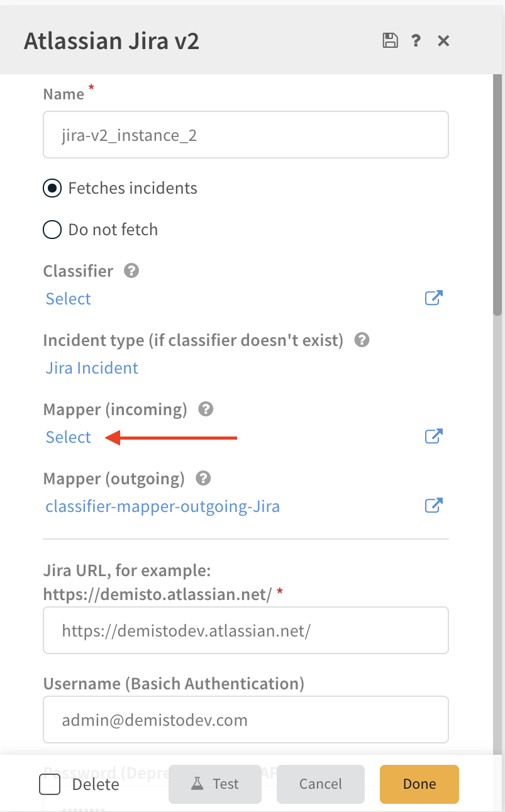This screenshot has height=812, width=505.
Task: Open Classifier external link icon
Action: [x=433, y=298]
